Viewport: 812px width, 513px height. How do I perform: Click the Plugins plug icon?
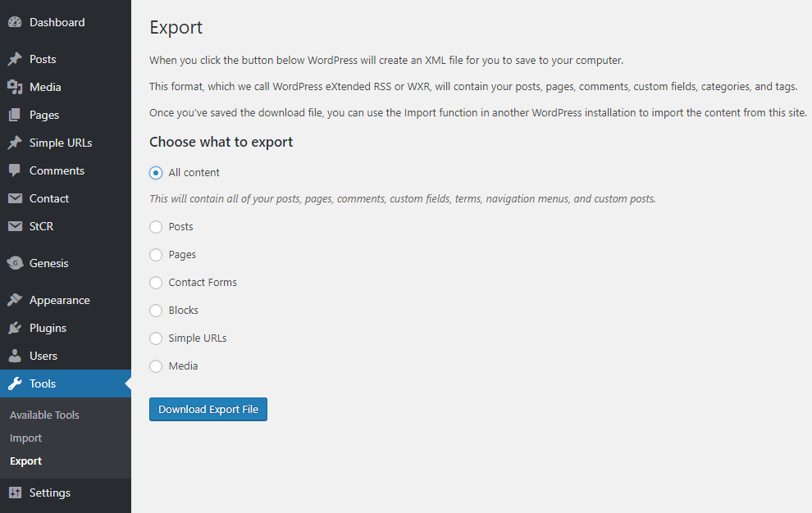pyautogui.click(x=15, y=328)
